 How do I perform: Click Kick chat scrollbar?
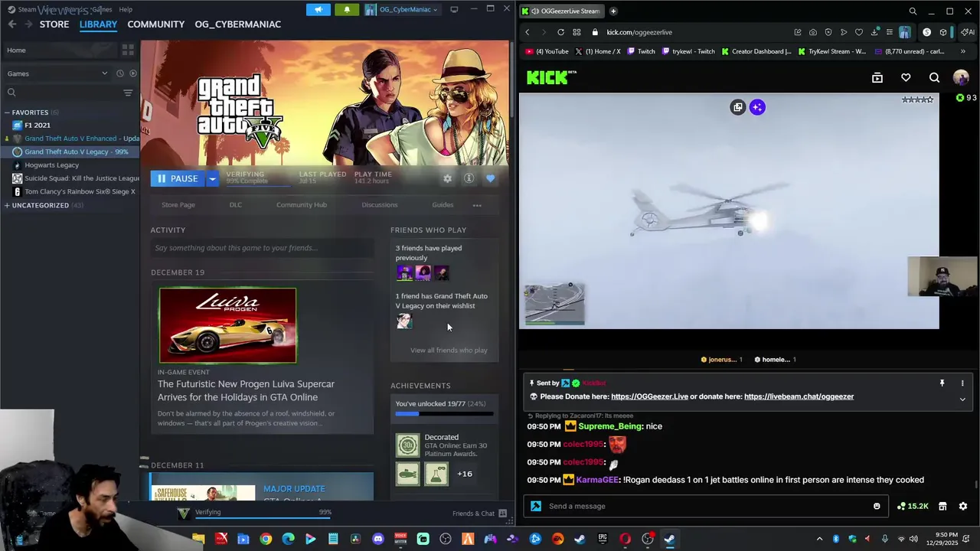[976, 484]
